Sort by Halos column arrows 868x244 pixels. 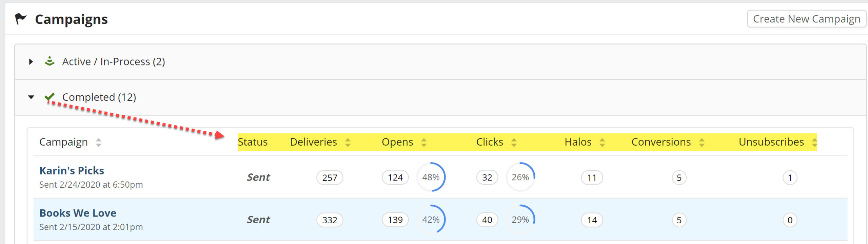(x=602, y=142)
